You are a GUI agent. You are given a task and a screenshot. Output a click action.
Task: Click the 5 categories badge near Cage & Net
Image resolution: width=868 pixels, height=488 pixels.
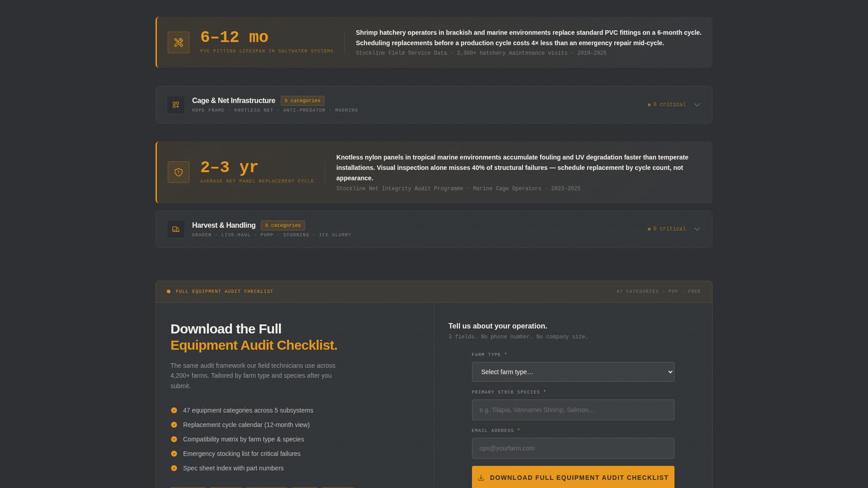(302, 100)
